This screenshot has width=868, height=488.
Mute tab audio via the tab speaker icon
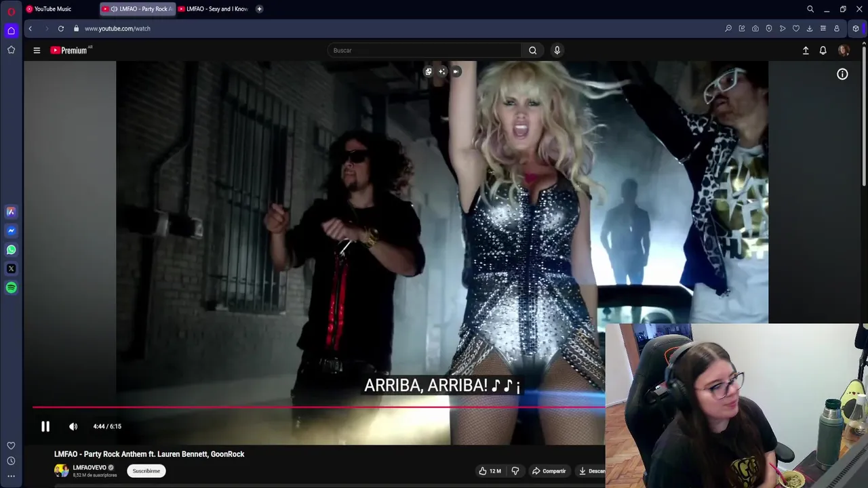pyautogui.click(x=113, y=9)
